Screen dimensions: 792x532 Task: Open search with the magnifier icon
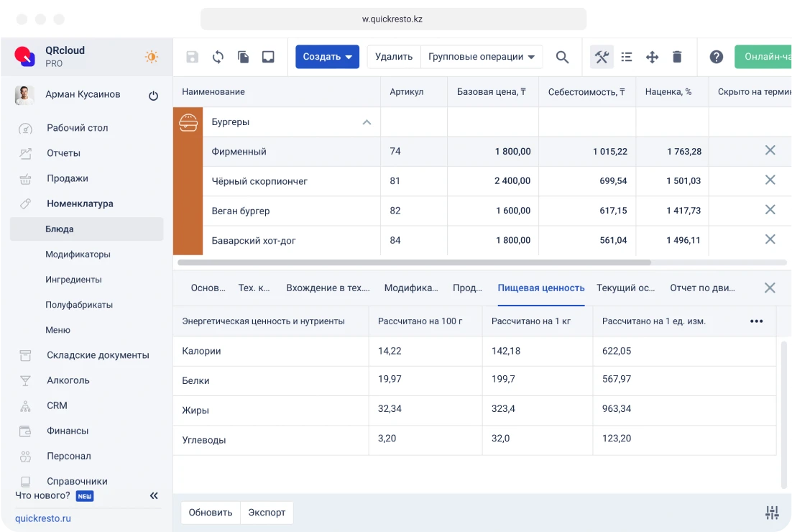point(563,57)
